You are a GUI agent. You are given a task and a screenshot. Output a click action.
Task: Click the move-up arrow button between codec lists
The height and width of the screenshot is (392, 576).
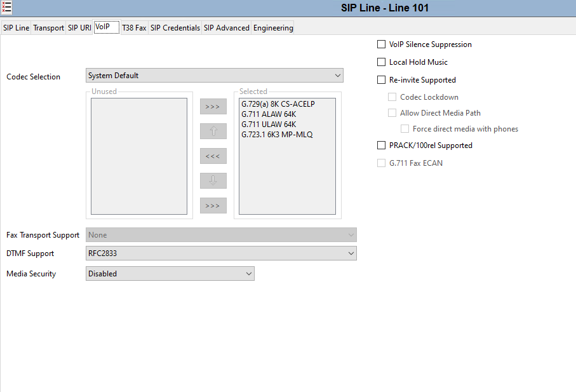213,131
